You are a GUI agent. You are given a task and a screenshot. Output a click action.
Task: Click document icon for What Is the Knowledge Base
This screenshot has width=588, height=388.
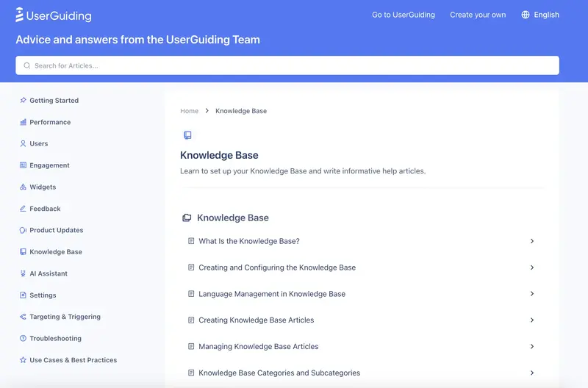191,241
